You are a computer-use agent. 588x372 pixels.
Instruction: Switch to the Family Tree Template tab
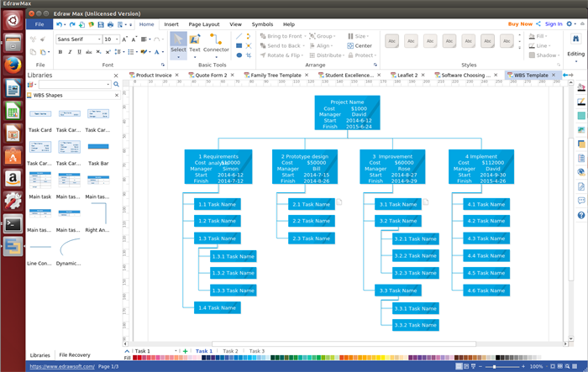click(276, 75)
